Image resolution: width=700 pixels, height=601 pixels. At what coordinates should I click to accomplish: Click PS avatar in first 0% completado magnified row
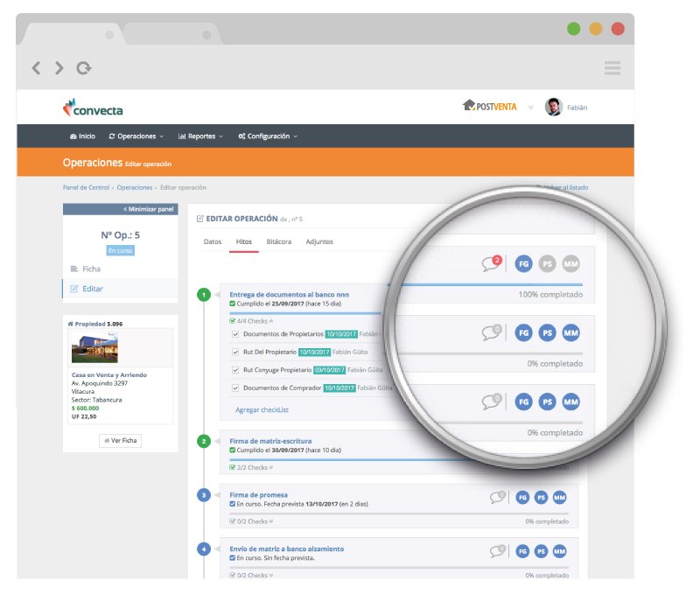click(x=548, y=332)
